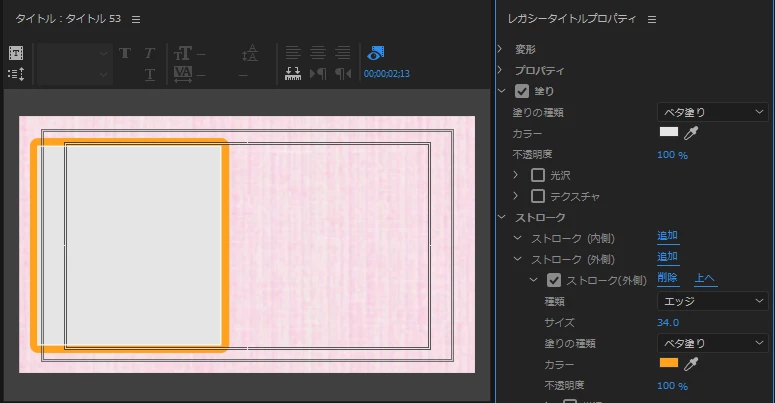
Task: Open tab stops ruler icon
Action: 293,74
